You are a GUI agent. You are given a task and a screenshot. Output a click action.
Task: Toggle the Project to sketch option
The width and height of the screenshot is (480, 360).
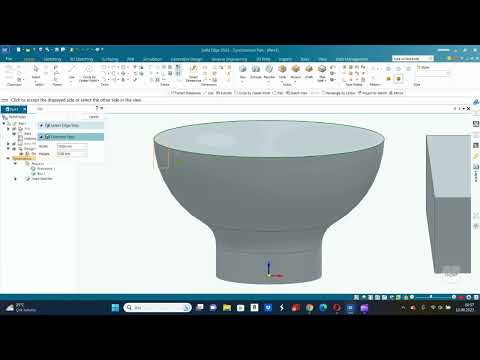(373, 93)
